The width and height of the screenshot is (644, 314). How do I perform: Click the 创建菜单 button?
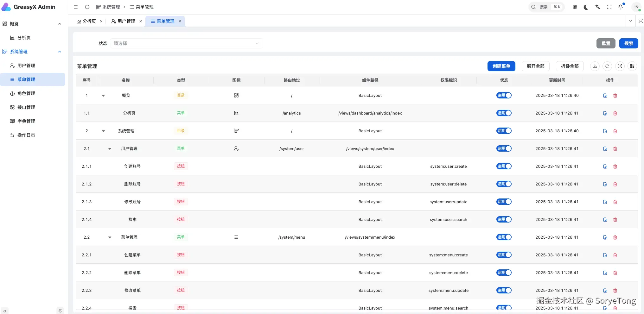click(x=501, y=66)
